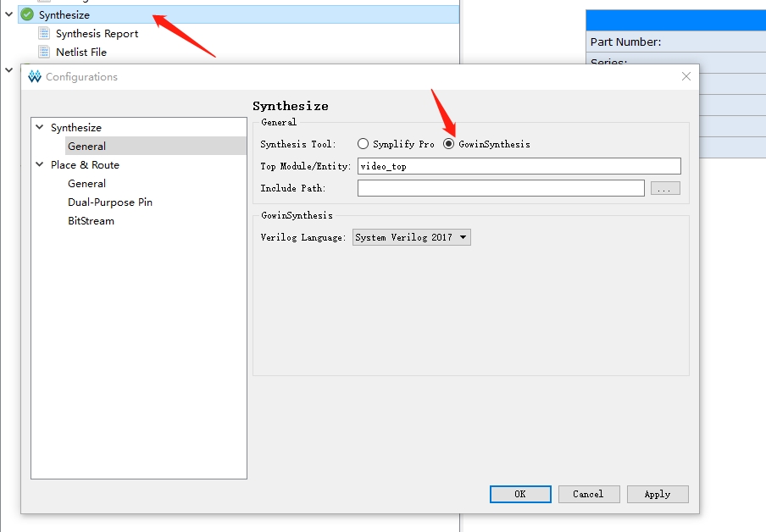Click the Include Path input field
The height and width of the screenshot is (532, 766).
501,188
